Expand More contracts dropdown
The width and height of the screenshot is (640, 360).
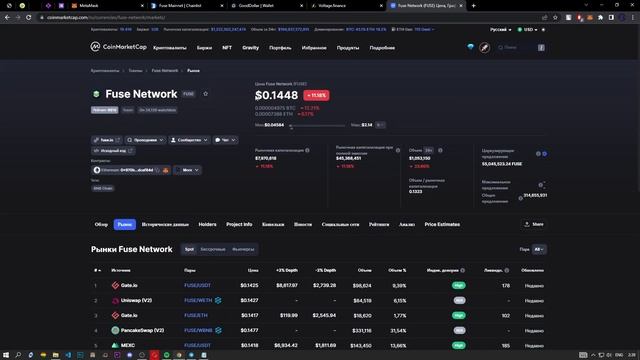tap(187, 170)
